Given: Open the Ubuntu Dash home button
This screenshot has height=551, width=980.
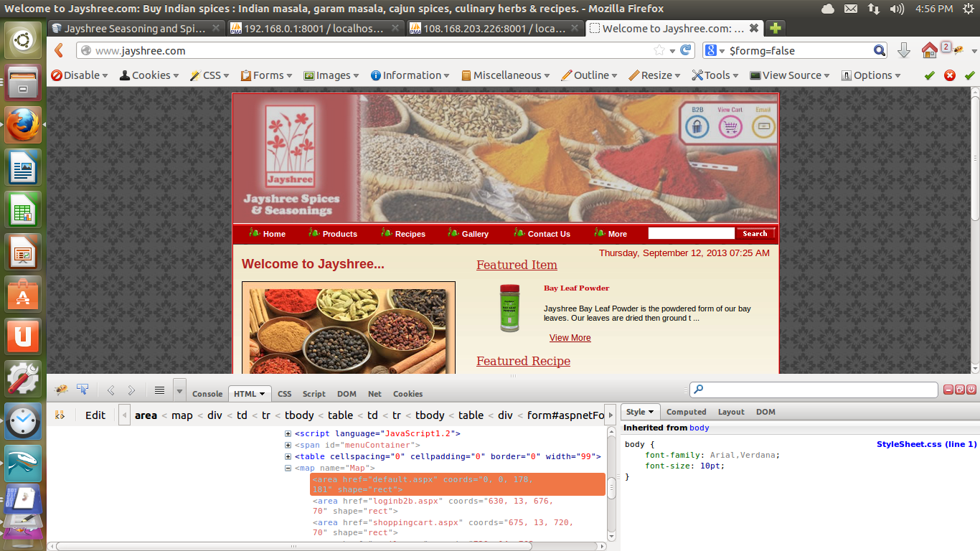Looking at the screenshot, I should point(23,40).
